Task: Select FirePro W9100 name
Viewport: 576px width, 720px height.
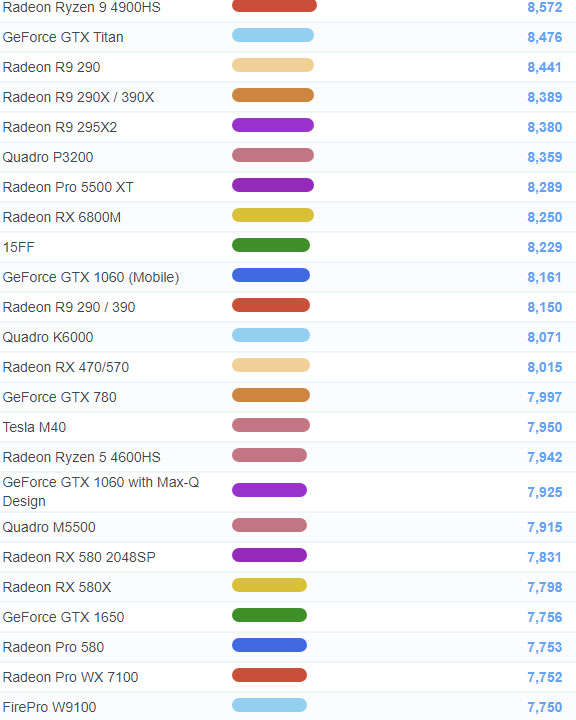Action: click(x=49, y=707)
